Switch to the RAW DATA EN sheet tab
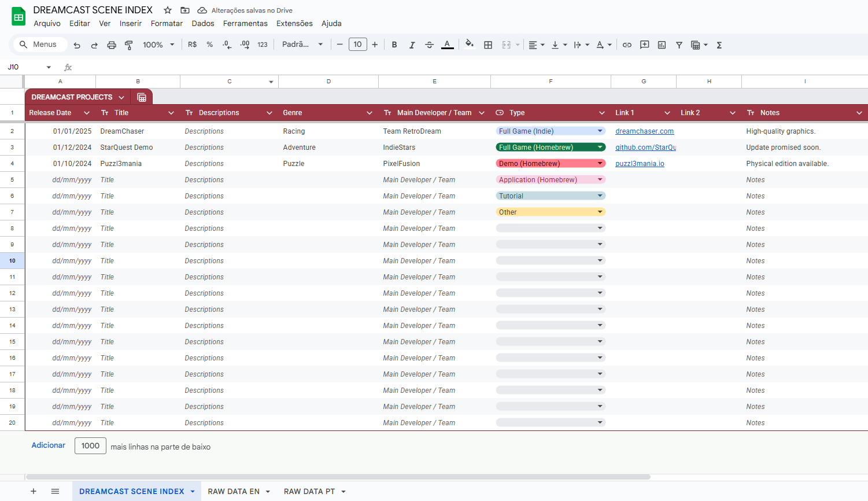This screenshot has height=501, width=868. coord(234,491)
